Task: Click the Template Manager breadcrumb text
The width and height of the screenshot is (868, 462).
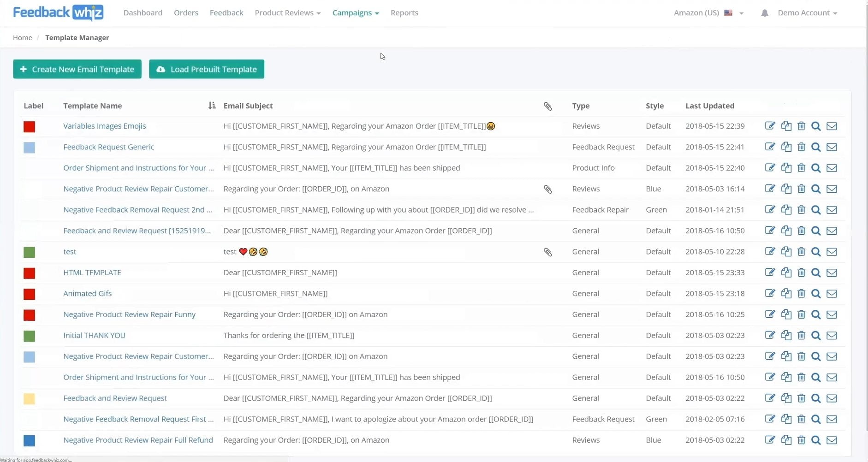Action: 77,38
